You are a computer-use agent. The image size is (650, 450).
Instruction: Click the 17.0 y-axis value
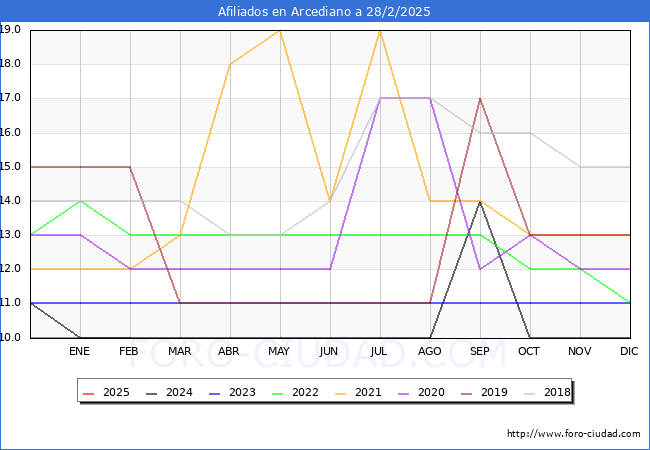coord(10,98)
